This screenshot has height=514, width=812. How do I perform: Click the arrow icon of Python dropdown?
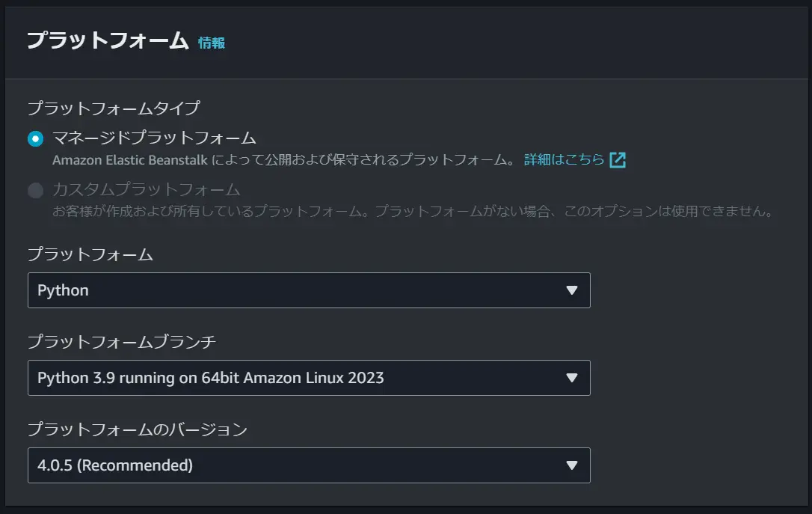coord(572,290)
